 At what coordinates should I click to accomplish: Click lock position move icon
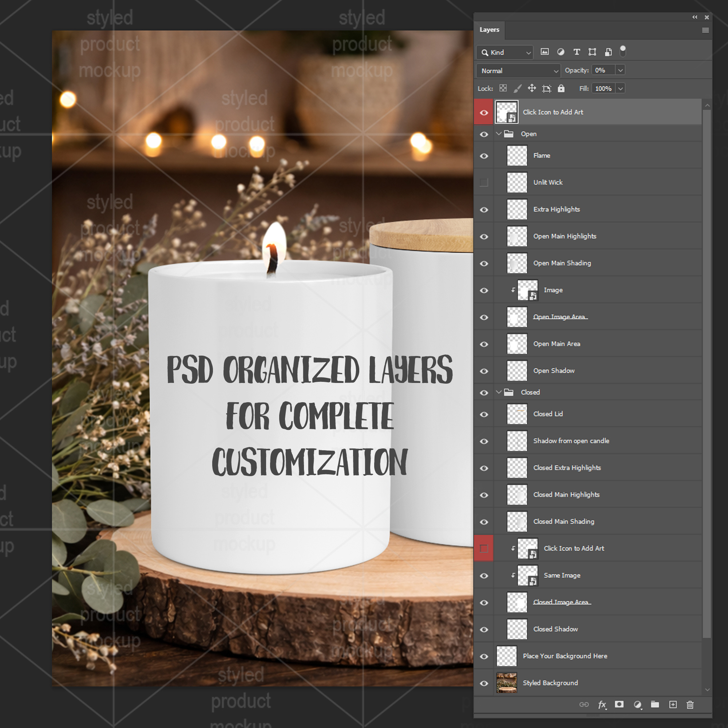click(532, 88)
